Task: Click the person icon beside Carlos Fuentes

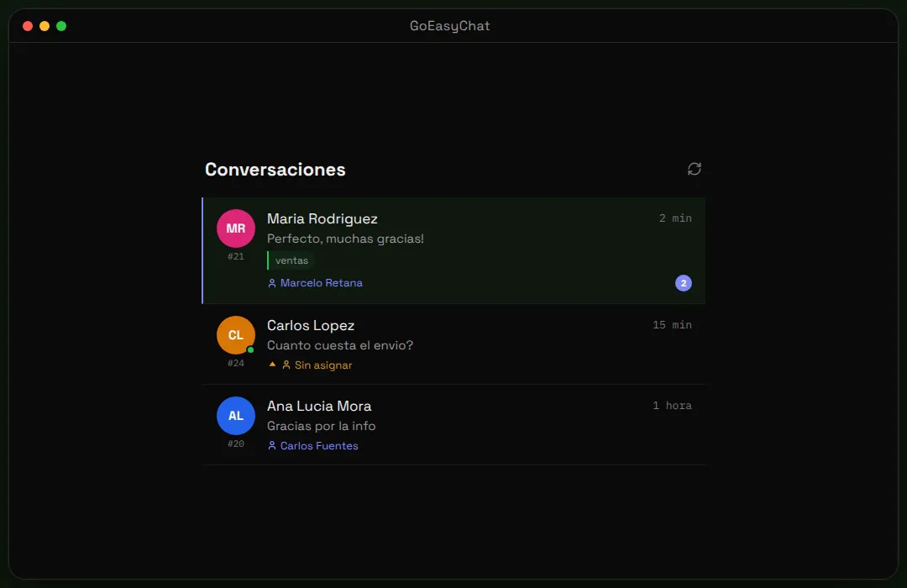Action: point(272,446)
